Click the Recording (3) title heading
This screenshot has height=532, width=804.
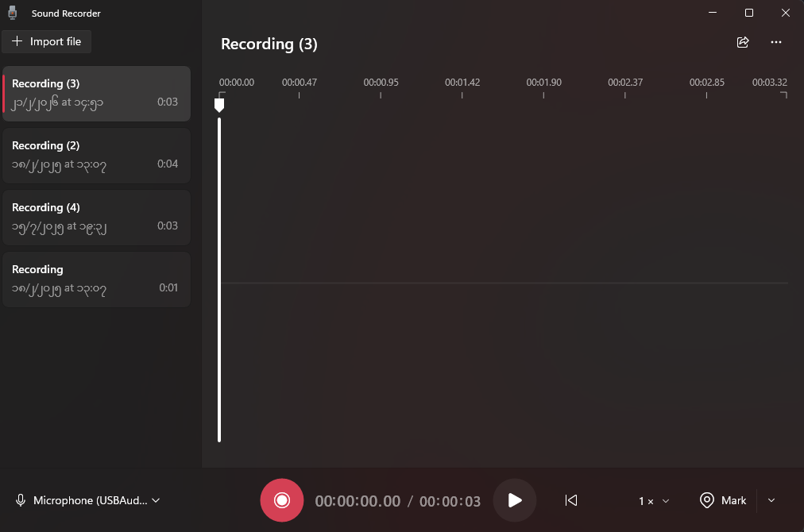click(x=269, y=44)
